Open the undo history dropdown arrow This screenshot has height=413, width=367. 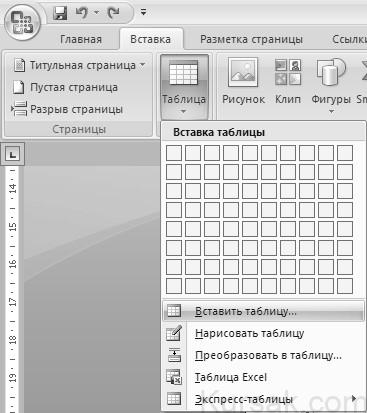coord(97,13)
